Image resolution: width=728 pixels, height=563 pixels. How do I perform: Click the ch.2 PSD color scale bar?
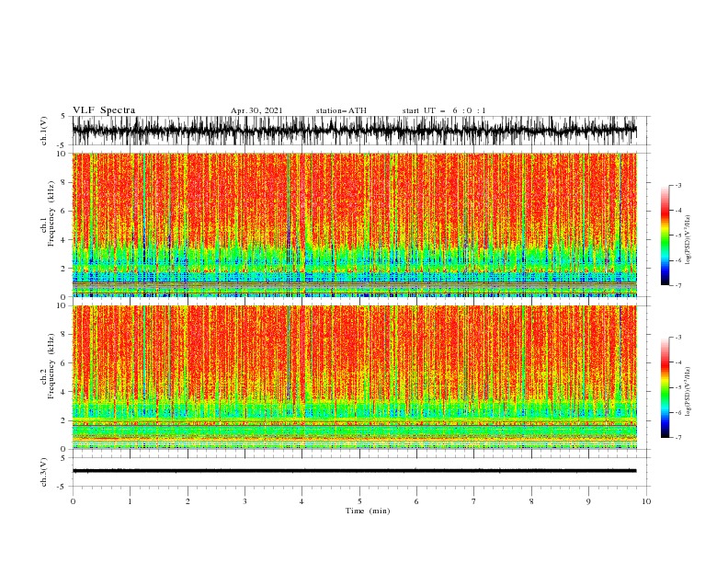coord(665,387)
